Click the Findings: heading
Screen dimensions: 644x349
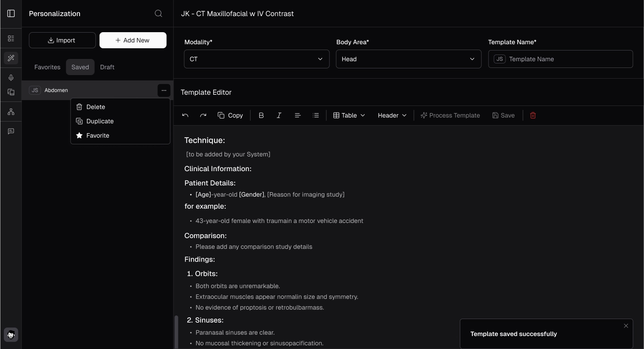click(200, 259)
